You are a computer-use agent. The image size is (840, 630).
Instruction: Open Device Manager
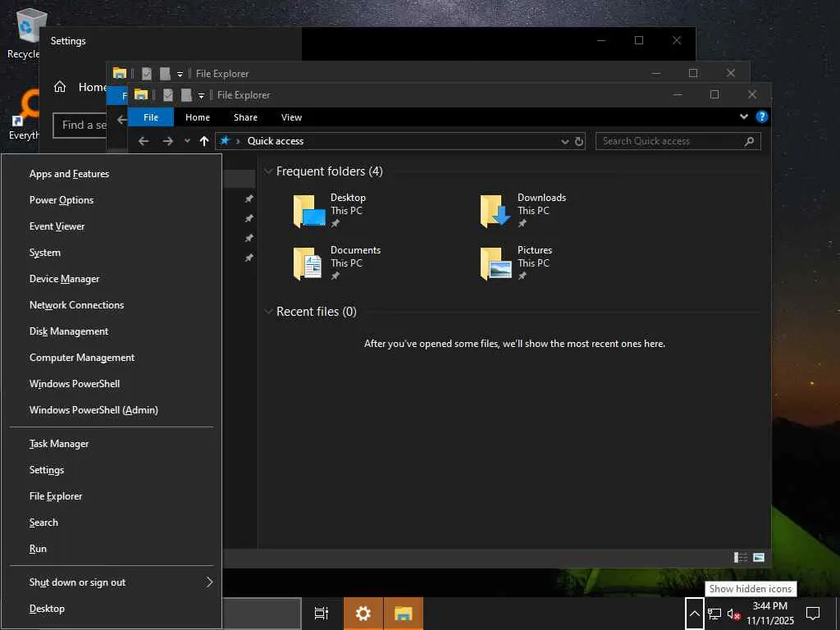(112, 279)
